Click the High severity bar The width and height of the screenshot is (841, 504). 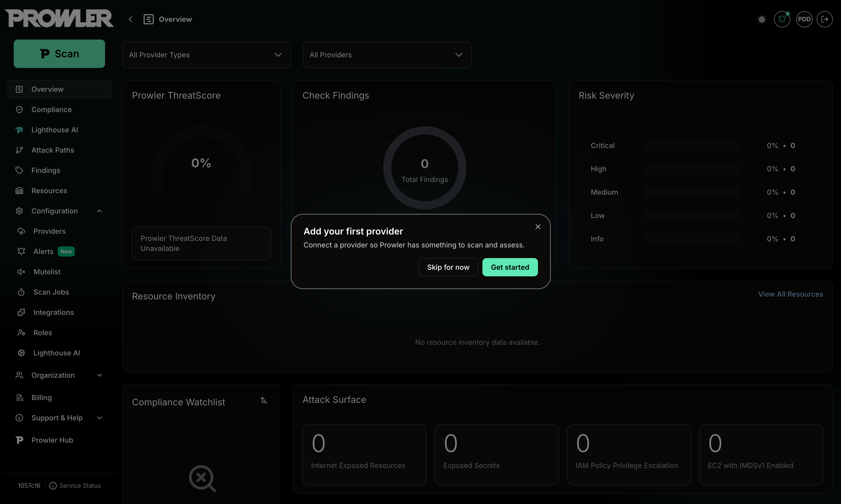(x=692, y=169)
